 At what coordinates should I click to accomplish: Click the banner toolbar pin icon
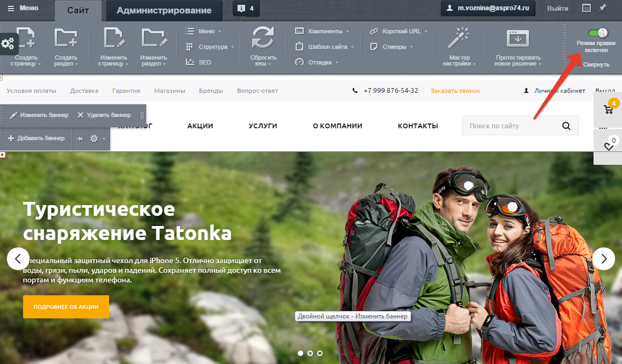pyautogui.click(x=80, y=139)
